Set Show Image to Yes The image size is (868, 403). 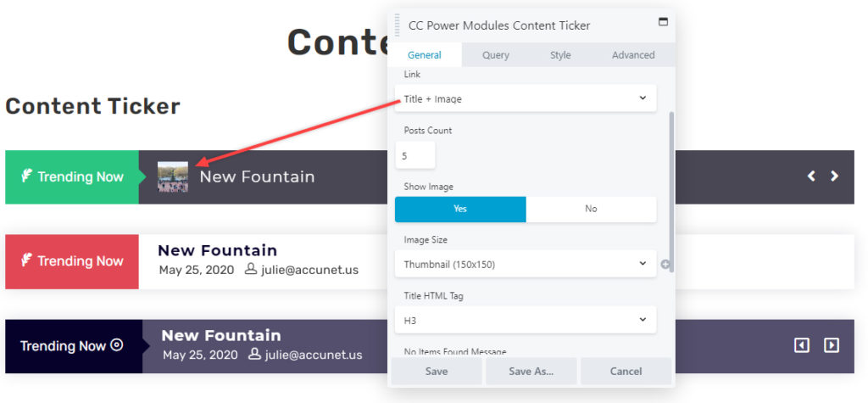(x=460, y=209)
